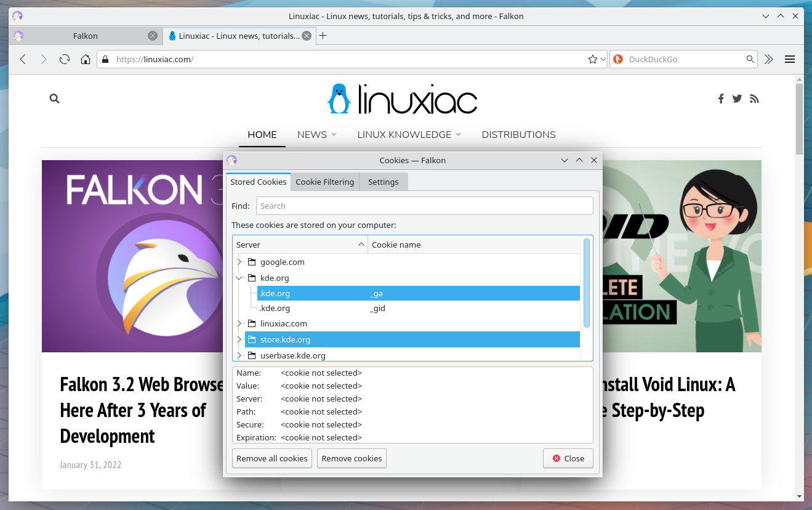Click the magnifier in the DuckDuckGo search box
Screen dimensions: 812x510
(750, 59)
